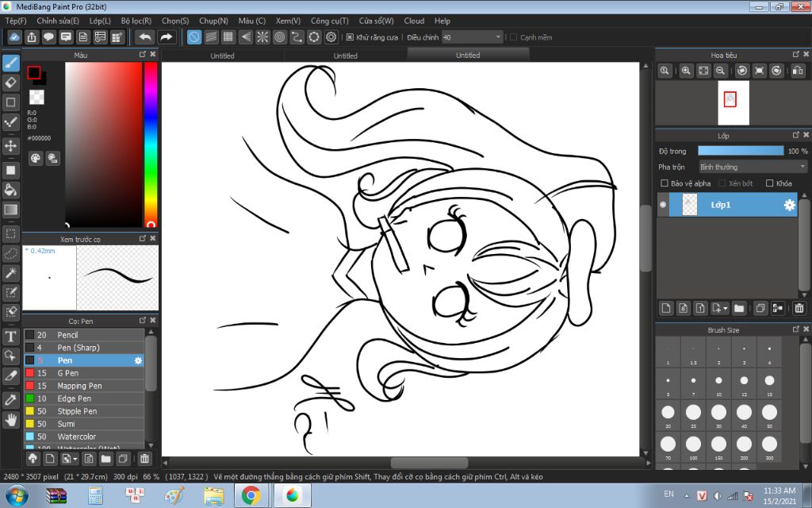Open the Calculator from taskbar
812x508 pixels.
click(95, 496)
